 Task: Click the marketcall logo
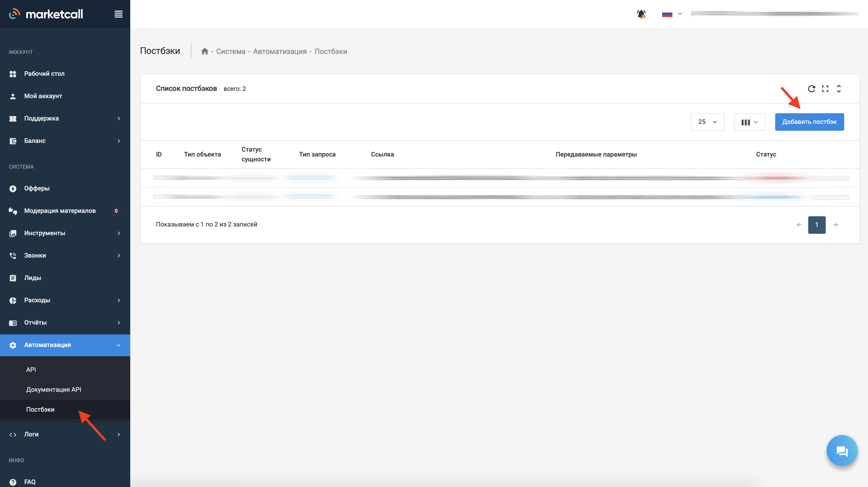[46, 14]
